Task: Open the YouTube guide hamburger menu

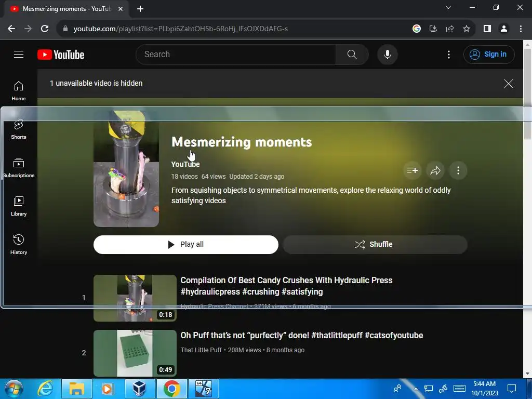Action: [19, 54]
